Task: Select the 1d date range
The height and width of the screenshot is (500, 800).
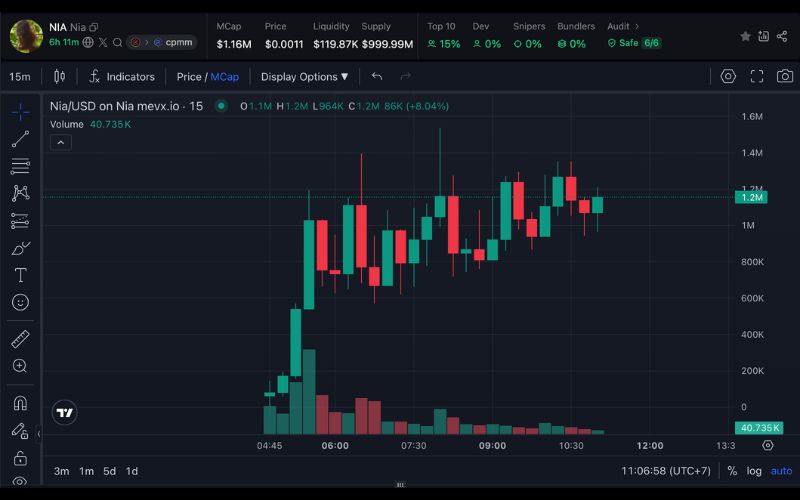Action: pos(132,471)
